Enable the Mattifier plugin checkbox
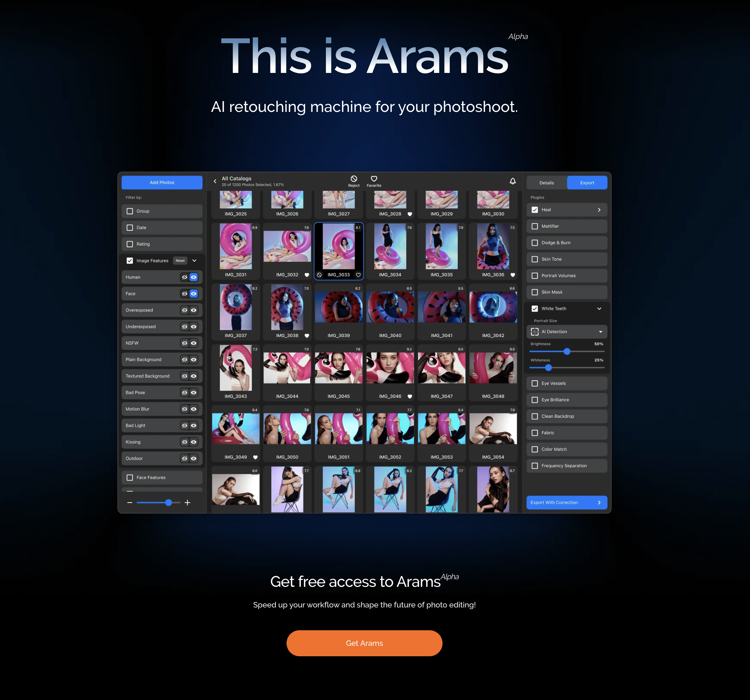This screenshot has height=700, width=750. click(x=534, y=226)
